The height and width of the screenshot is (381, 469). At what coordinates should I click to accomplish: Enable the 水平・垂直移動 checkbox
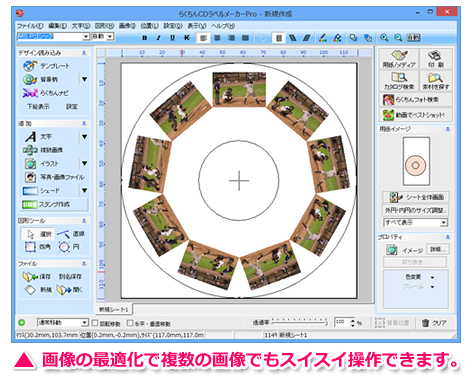(130, 323)
